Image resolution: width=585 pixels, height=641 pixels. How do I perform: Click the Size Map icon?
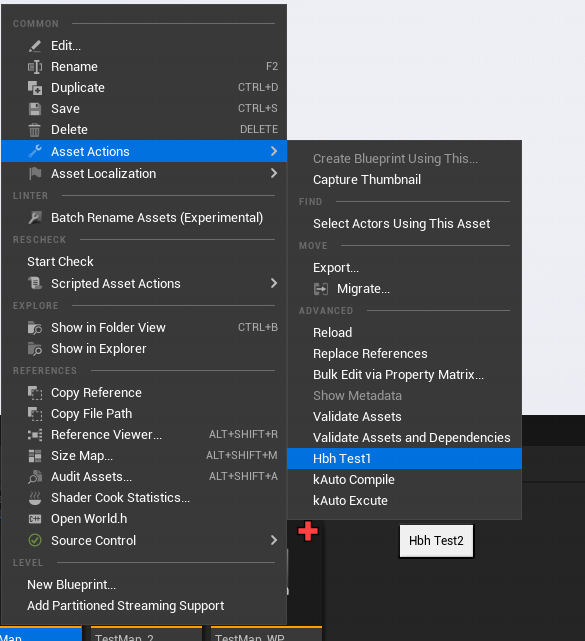tap(35, 456)
